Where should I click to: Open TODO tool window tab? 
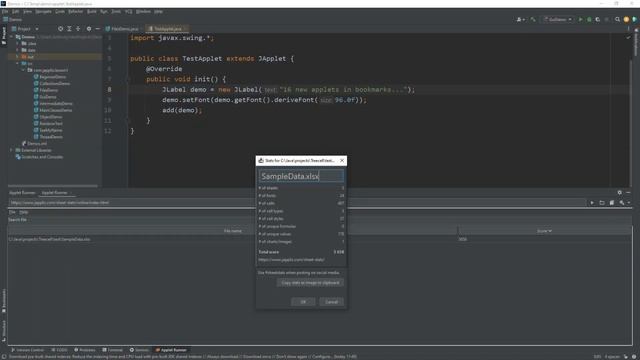60,350
